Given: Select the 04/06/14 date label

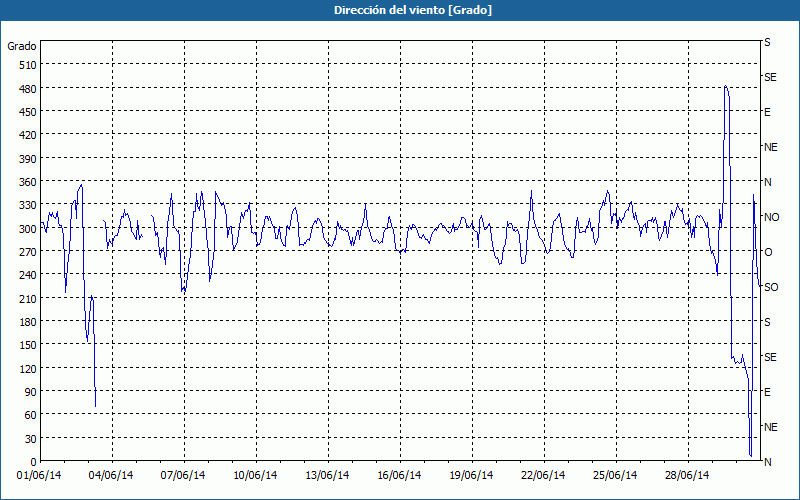Looking at the screenshot, I should [111, 475].
